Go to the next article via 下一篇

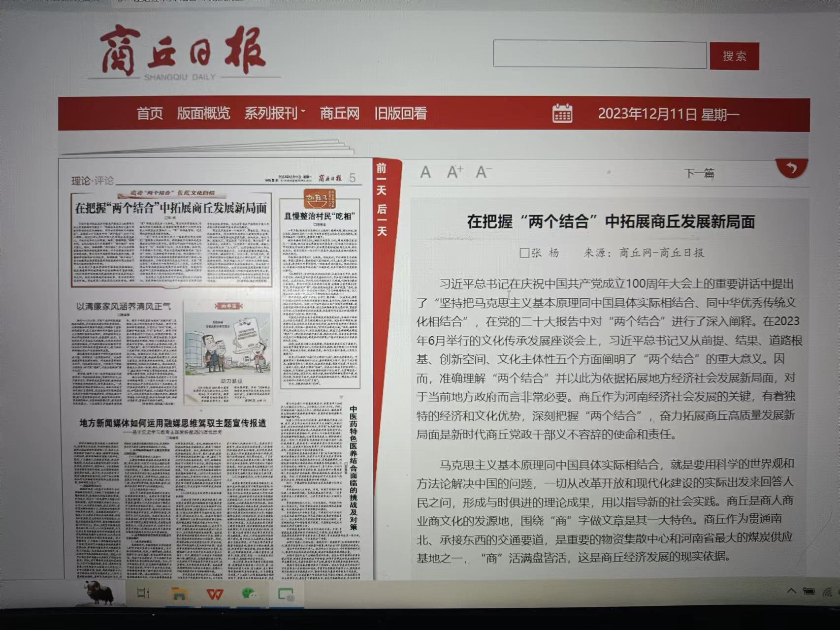699,173
